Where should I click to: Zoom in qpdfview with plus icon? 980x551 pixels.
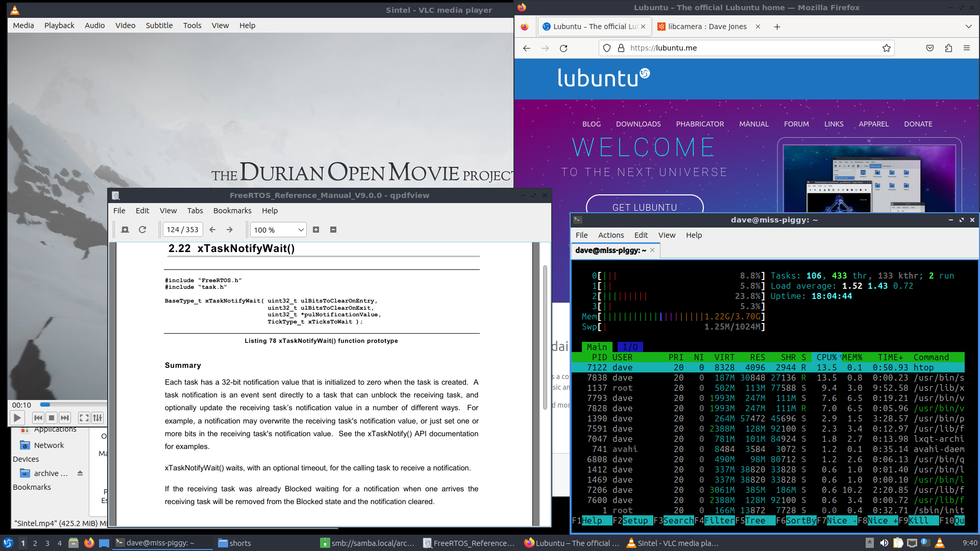tap(316, 230)
